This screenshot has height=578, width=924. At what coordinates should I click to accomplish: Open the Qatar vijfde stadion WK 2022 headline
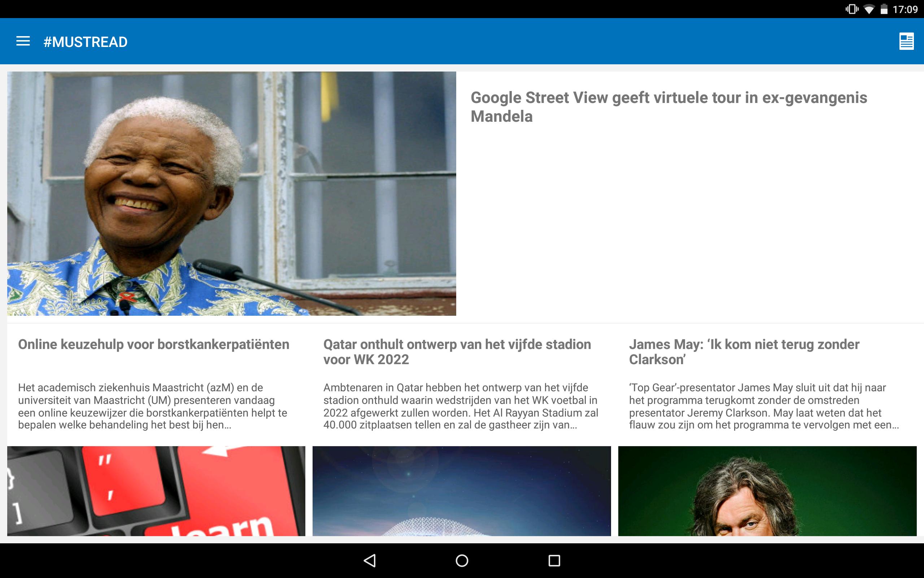pos(457,352)
